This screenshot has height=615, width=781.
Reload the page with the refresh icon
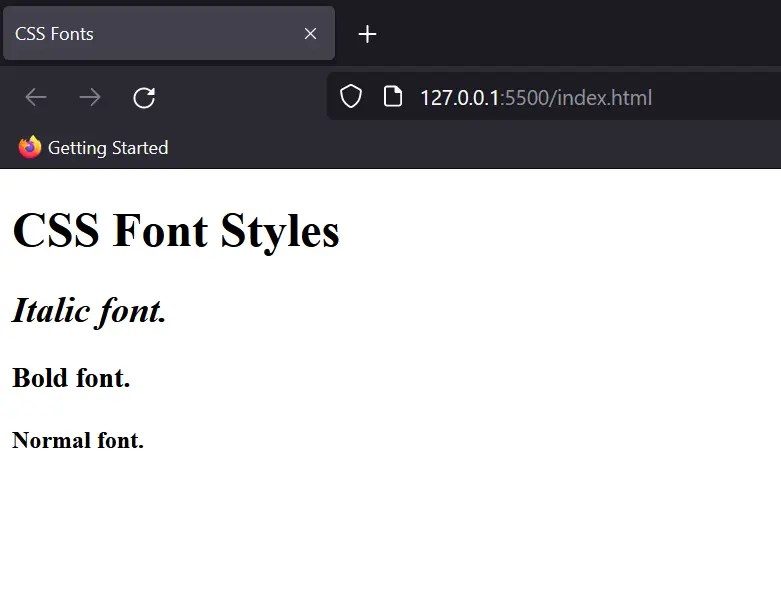(x=144, y=98)
